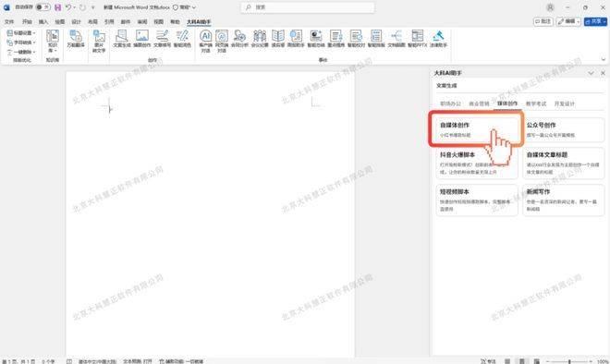Open the 公众号创作 card
610x364 pixels.
[x=563, y=129]
